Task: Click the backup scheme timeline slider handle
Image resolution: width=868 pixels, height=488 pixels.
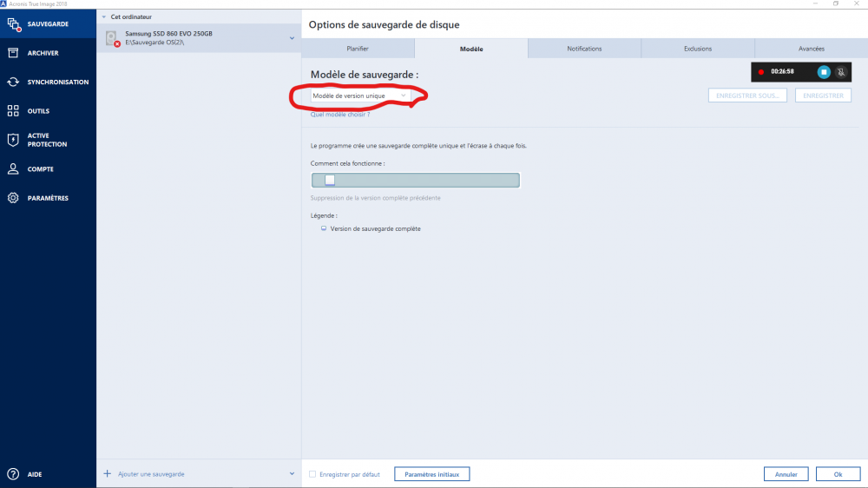Action: tap(330, 180)
